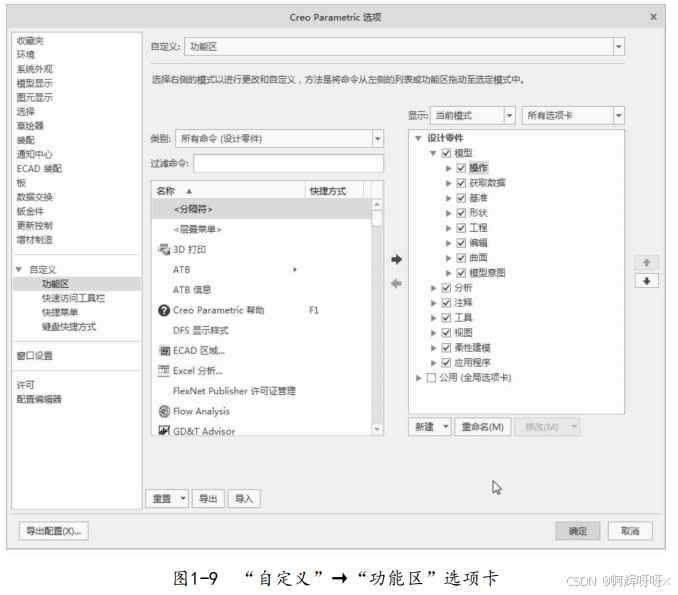
Task: Collapse the 模型 tree node arrow
Action: pyautogui.click(x=433, y=153)
